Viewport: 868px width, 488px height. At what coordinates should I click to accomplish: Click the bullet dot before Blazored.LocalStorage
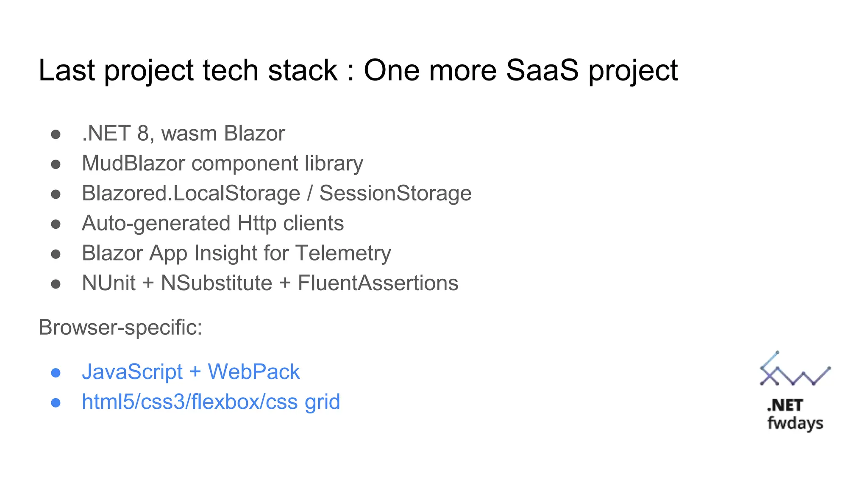pos(56,194)
